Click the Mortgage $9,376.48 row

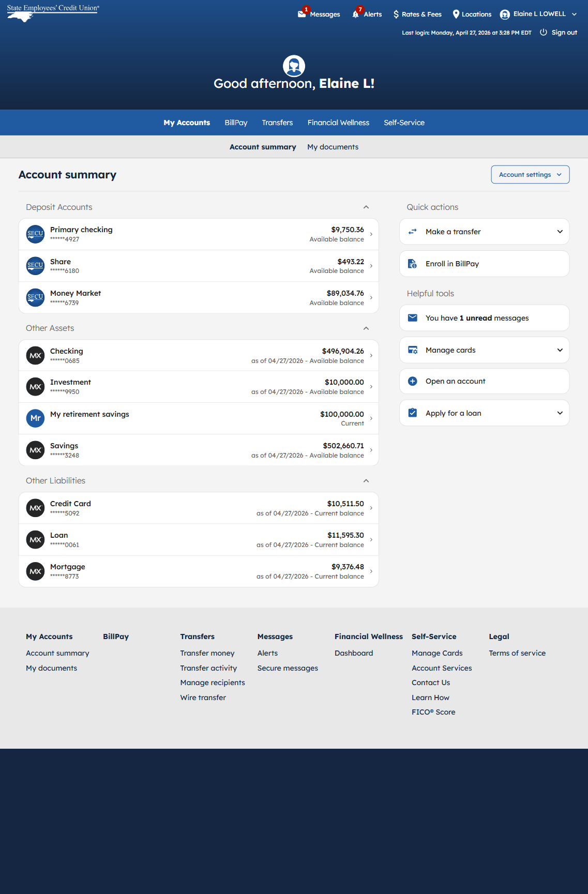[199, 571]
